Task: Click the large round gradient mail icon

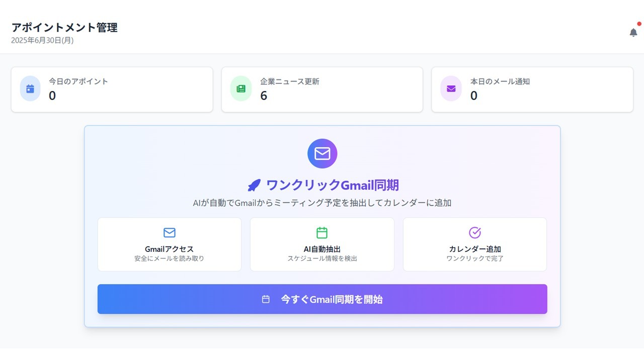Action: pyautogui.click(x=322, y=153)
